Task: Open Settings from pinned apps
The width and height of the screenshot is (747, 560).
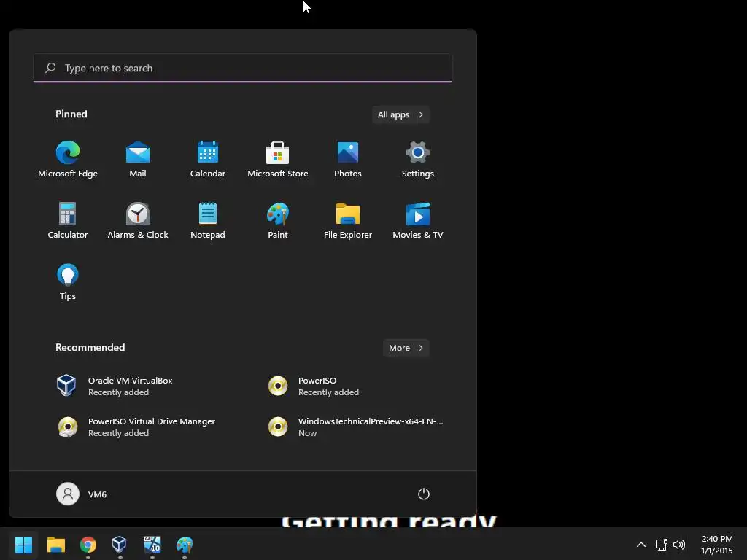Action: (418, 160)
